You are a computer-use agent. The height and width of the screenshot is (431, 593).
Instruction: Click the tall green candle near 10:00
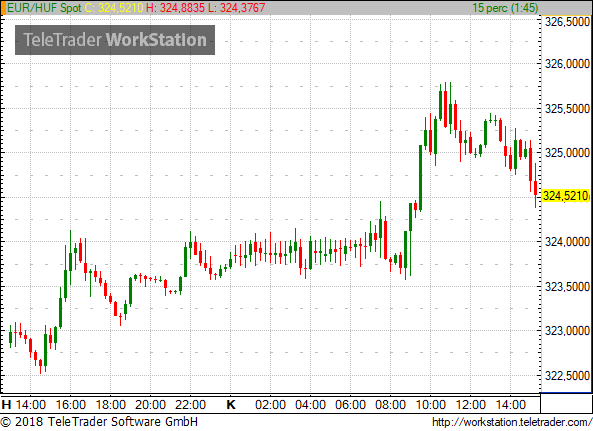(420, 178)
